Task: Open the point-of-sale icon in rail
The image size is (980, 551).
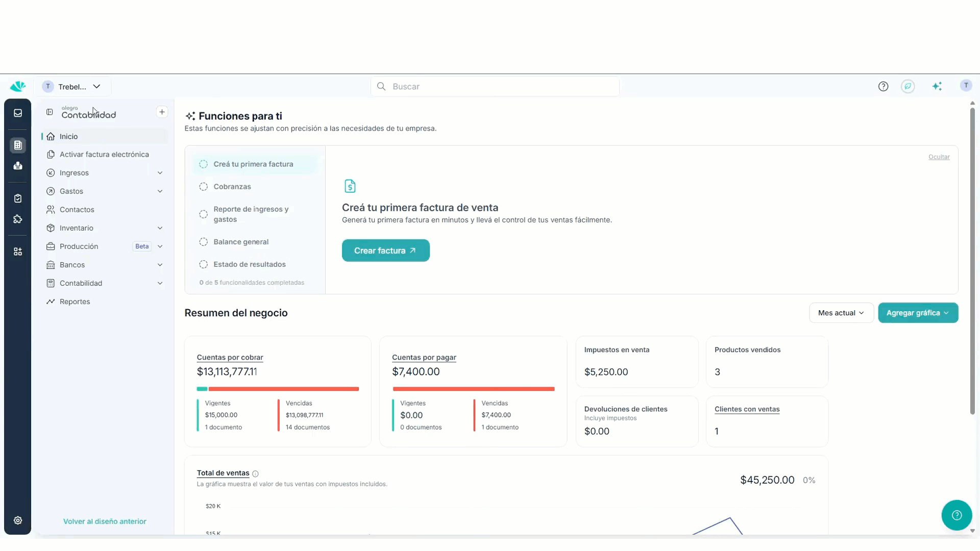Action: point(18,166)
